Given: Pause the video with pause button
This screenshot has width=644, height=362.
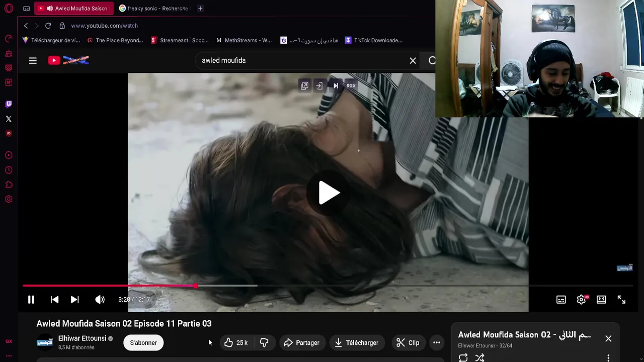Looking at the screenshot, I should coord(31,300).
